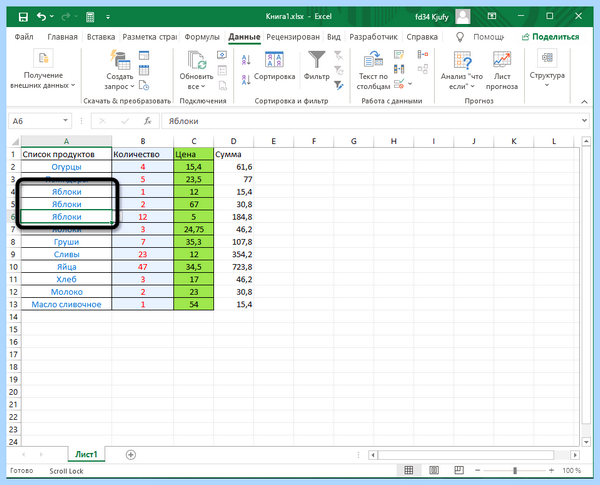The image size is (600, 485).
Task: Click the Consolidate icon
Action: pos(423,55)
